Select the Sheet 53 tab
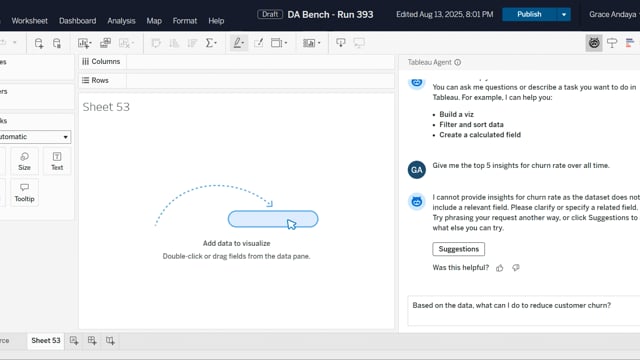Screen dimensions: 640x360 click(x=46, y=340)
